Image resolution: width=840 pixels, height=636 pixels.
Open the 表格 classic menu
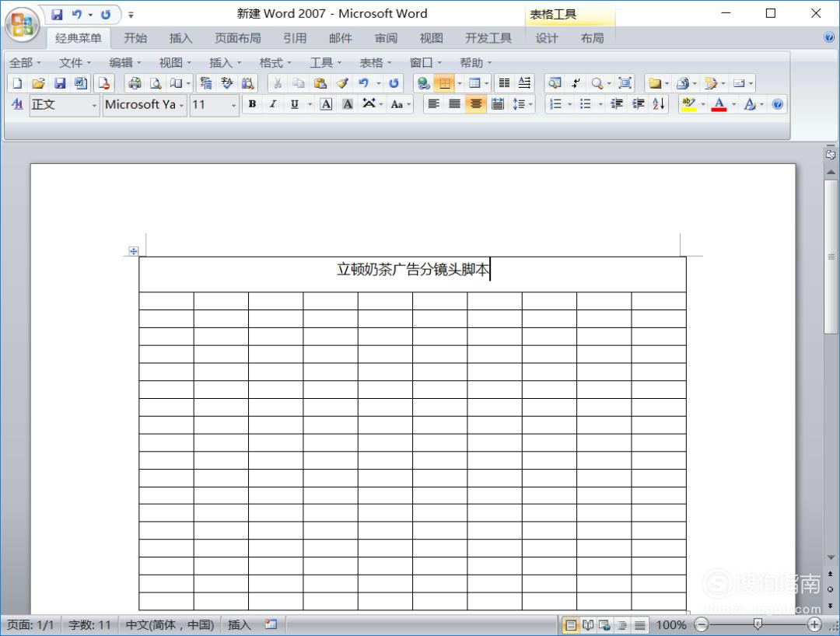pyautogui.click(x=375, y=63)
